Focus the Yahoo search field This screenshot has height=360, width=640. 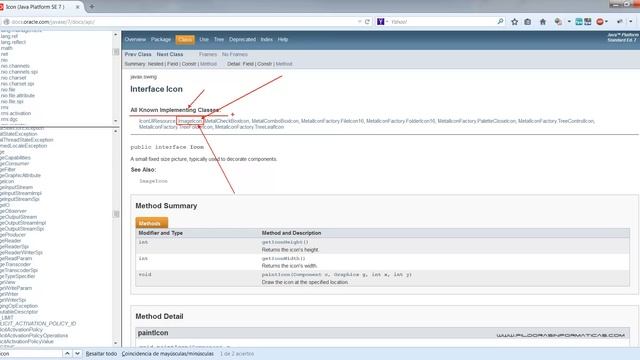point(442,22)
